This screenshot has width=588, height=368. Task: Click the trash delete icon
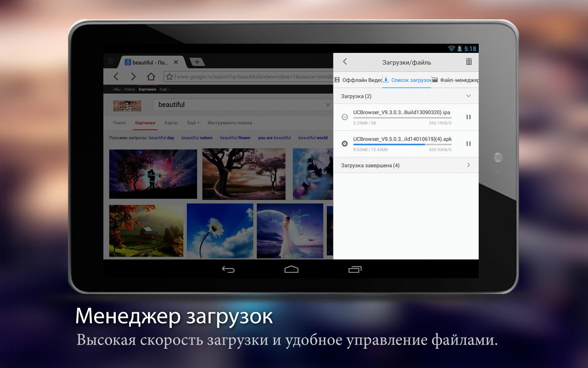point(469,62)
